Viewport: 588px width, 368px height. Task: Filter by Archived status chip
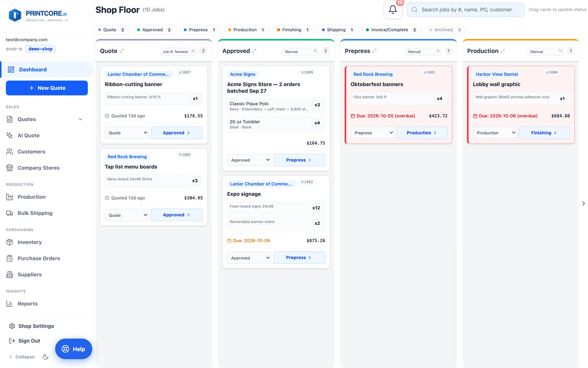coord(446,30)
